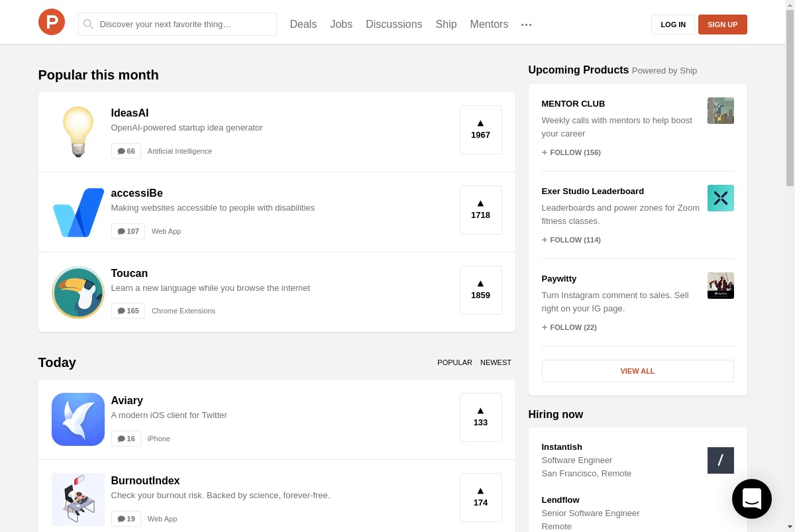The height and width of the screenshot is (532, 795).
Task: Open the IdeasAI product title
Action: (x=130, y=113)
